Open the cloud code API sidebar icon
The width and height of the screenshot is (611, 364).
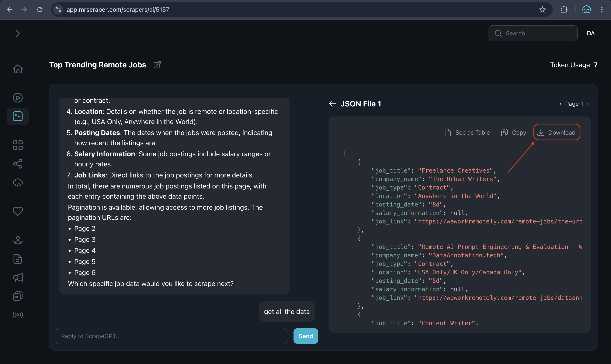coord(18,183)
